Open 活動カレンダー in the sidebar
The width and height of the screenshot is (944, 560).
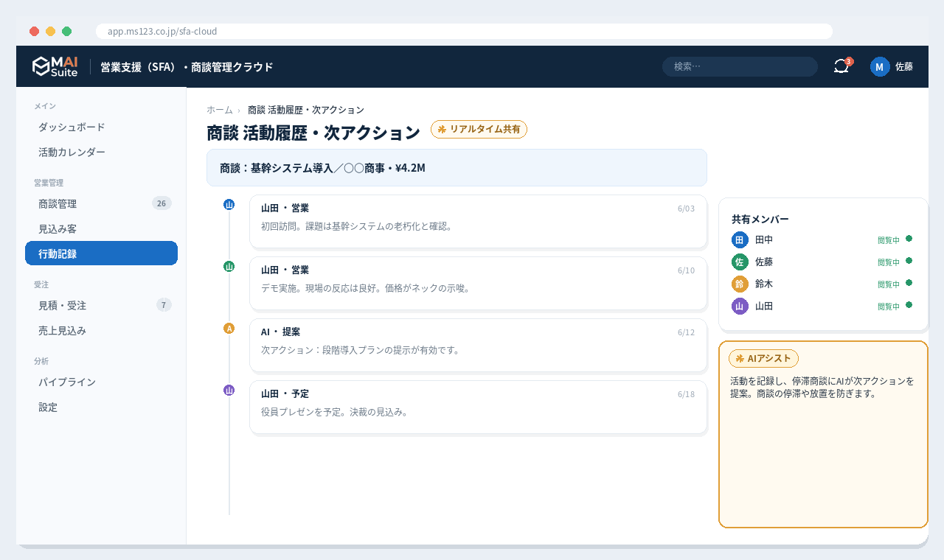101,152
